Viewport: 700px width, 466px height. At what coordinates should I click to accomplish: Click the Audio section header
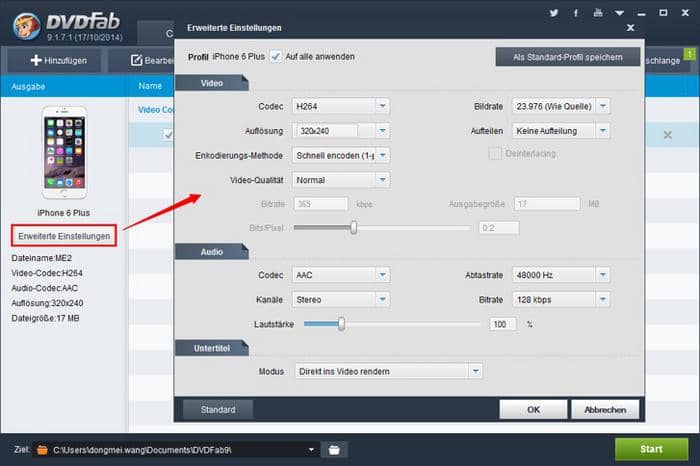coord(212,252)
